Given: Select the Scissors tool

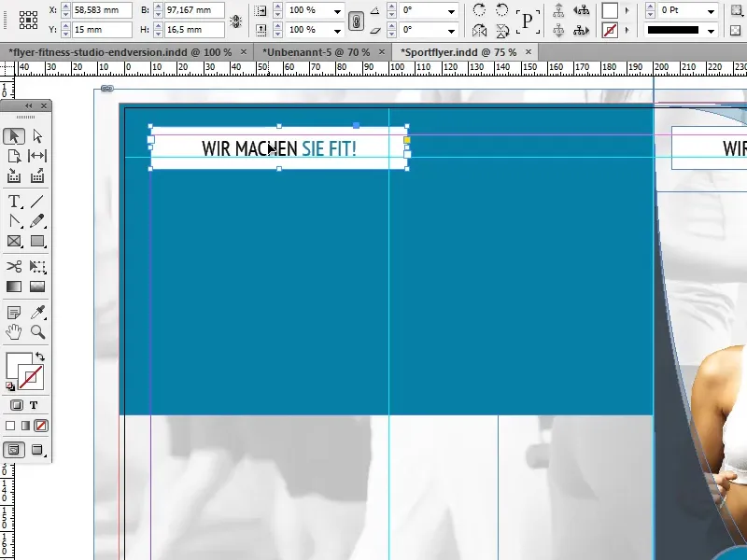Looking at the screenshot, I should coord(14,266).
